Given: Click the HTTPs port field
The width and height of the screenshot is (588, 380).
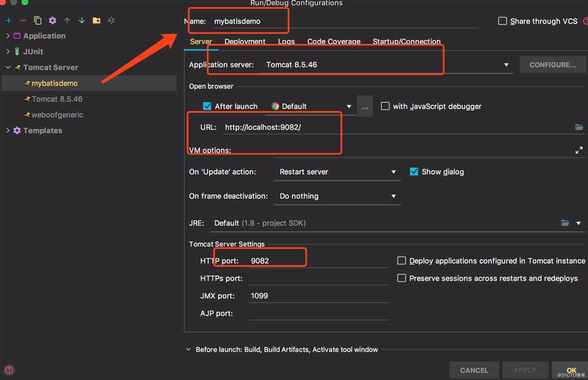Looking at the screenshot, I should [318, 279].
